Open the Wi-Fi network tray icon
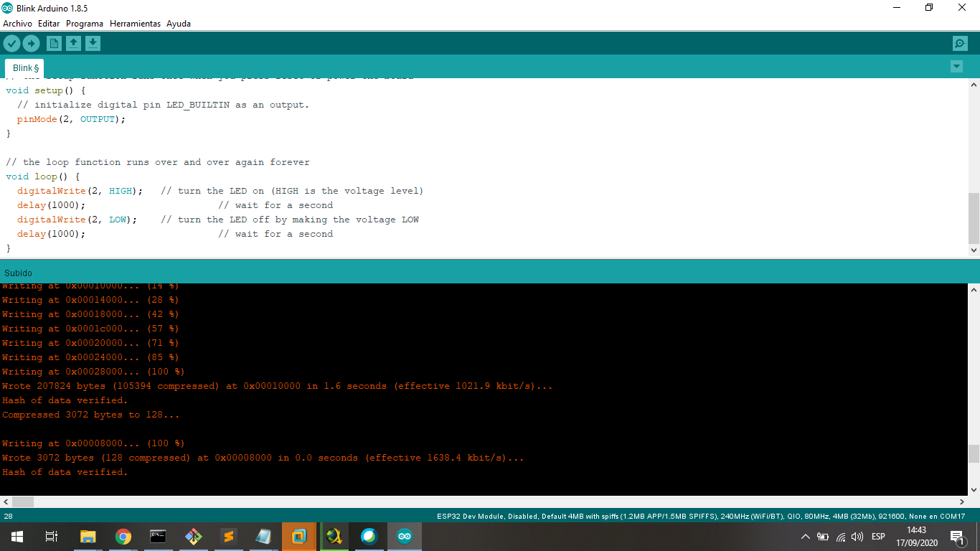This screenshot has height=551, width=980. pos(841,537)
